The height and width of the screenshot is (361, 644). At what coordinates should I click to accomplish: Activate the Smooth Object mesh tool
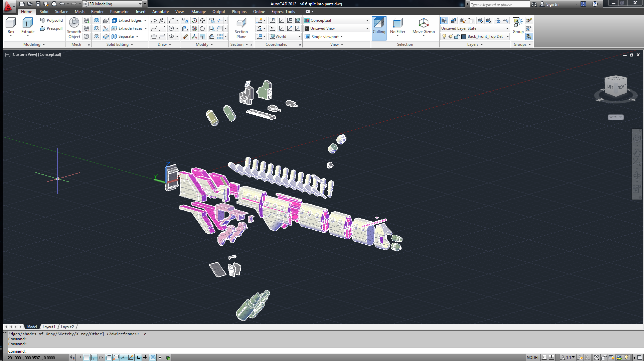(74, 23)
